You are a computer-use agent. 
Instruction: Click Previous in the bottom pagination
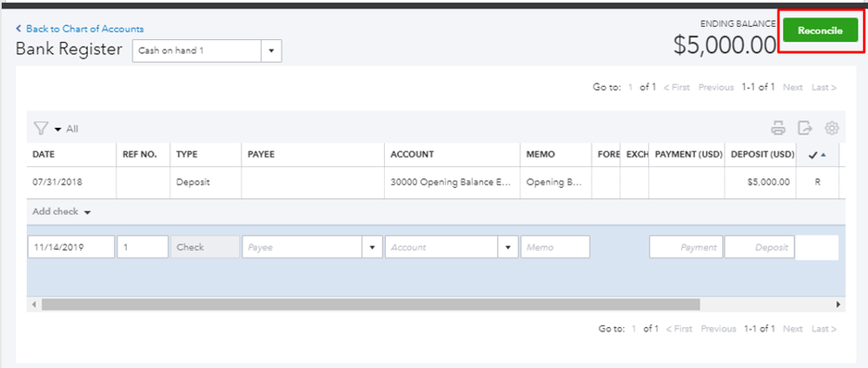719,329
